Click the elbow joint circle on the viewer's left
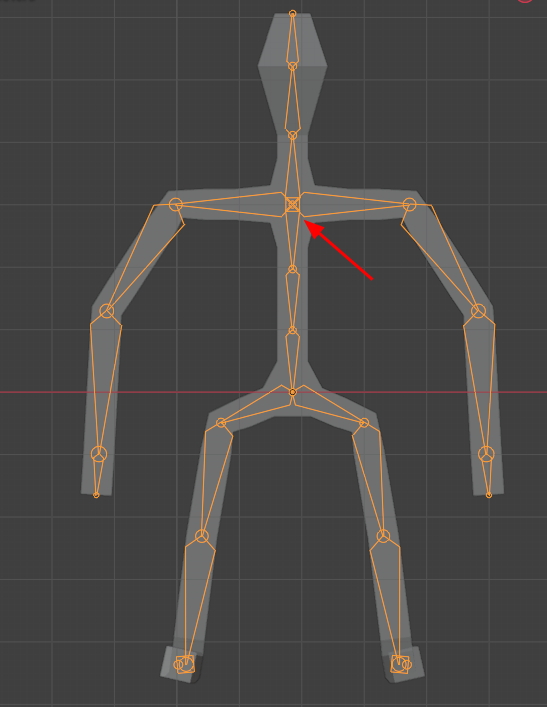This screenshot has height=707, width=547. (107, 311)
